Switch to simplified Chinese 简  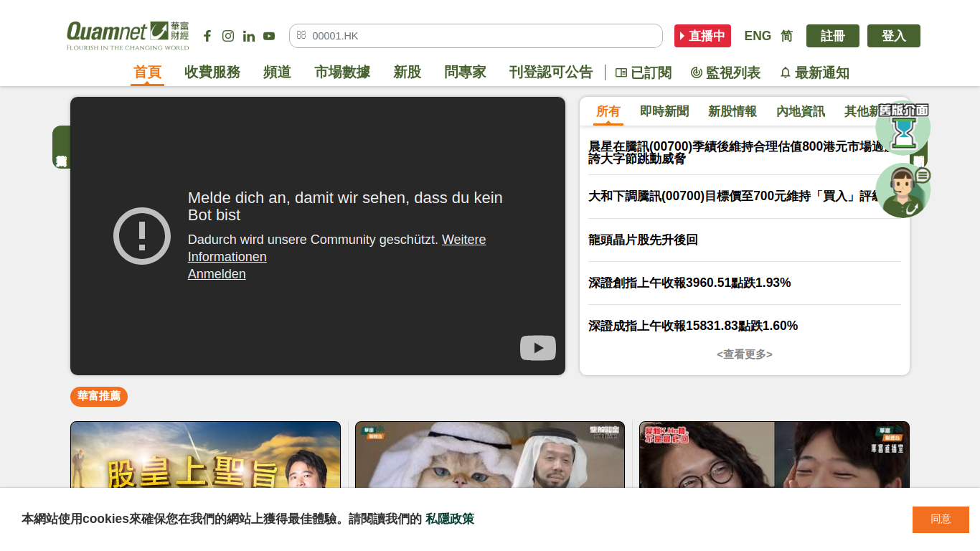point(787,36)
